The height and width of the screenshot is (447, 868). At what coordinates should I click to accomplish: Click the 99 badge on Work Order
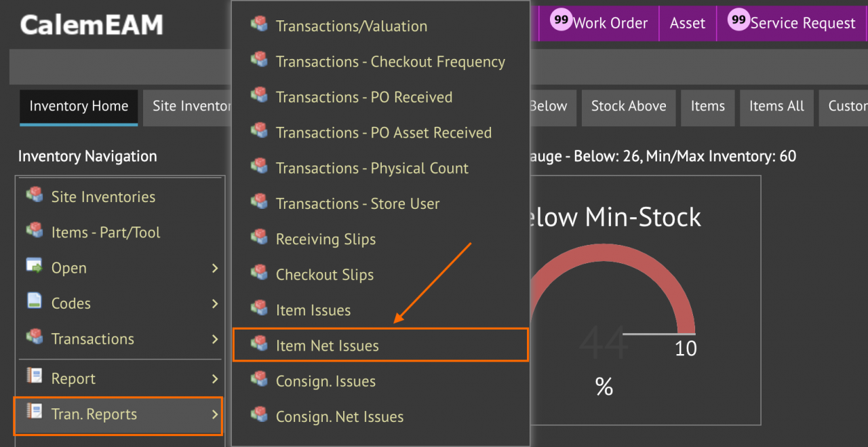click(x=561, y=20)
